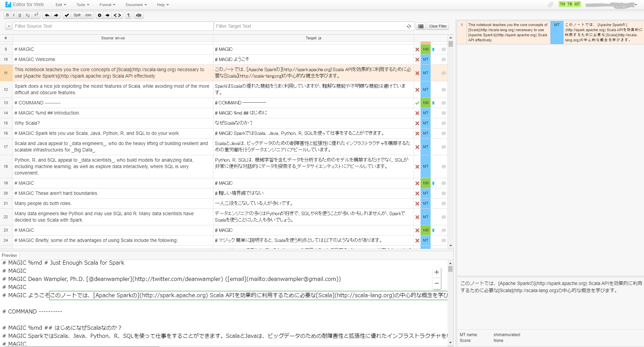Open comment bubble for segment 24
644x347 pixels.
coord(444,241)
